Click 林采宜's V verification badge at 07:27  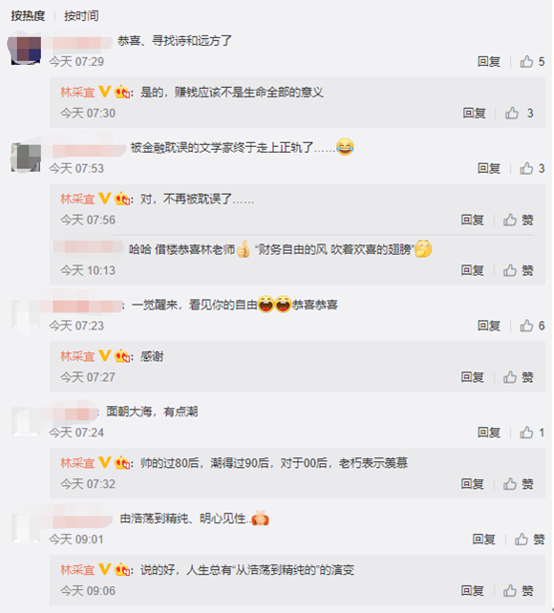(104, 355)
